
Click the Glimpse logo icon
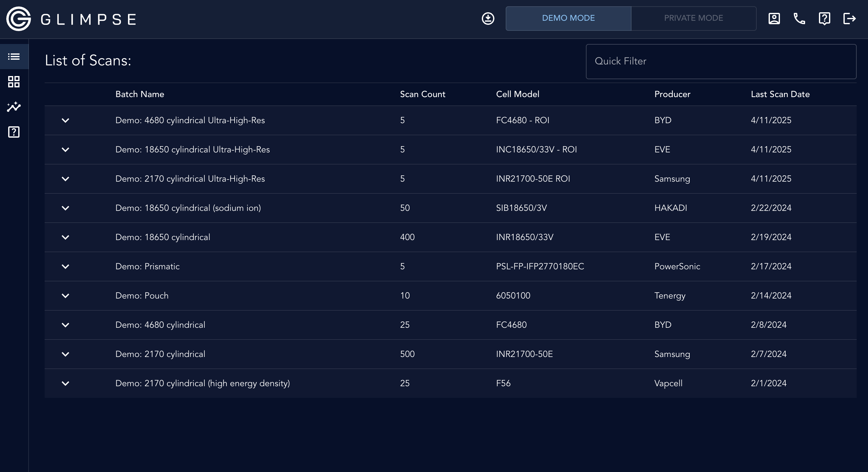(x=19, y=19)
